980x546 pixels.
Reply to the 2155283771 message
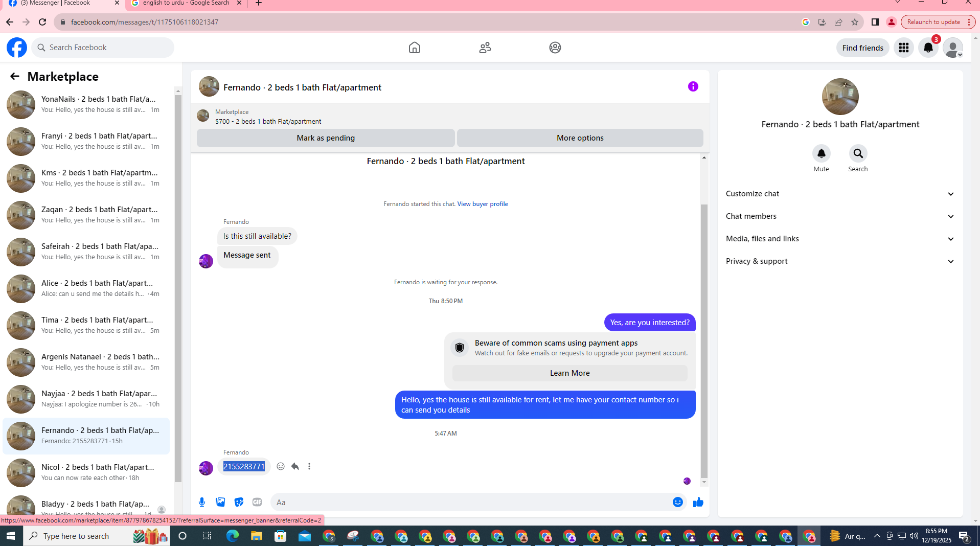coord(295,466)
